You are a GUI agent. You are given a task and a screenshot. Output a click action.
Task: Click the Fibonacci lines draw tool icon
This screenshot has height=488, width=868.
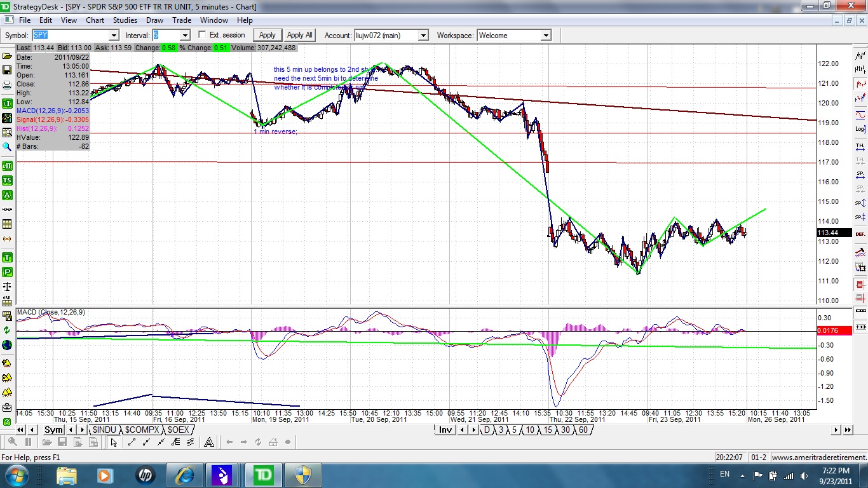tap(176, 442)
